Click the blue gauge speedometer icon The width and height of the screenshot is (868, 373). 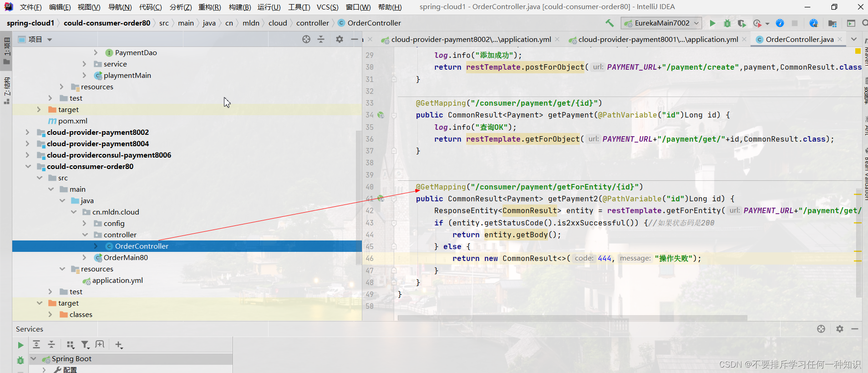pos(780,23)
